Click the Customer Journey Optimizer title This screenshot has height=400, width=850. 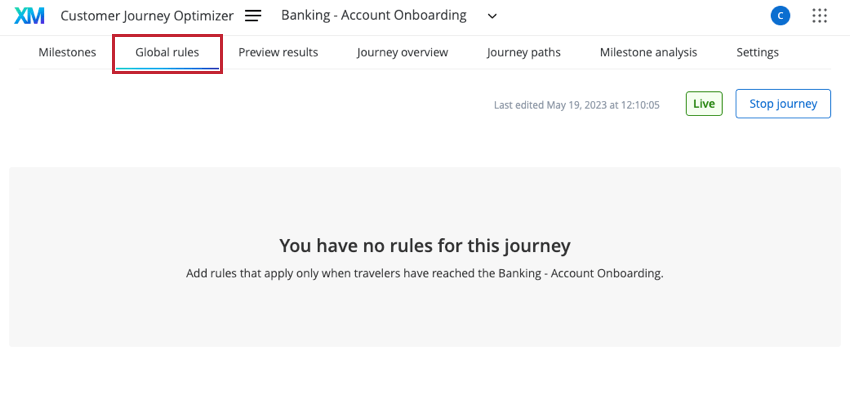click(147, 16)
